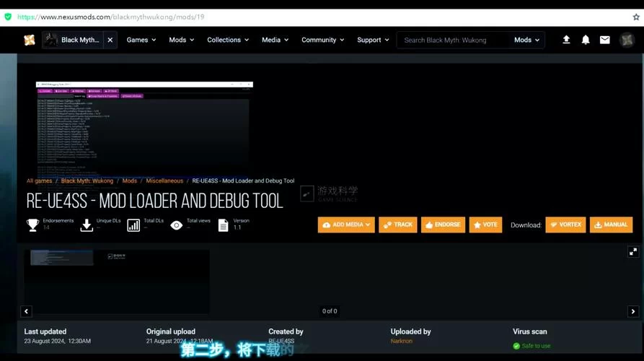
Task: Click the Endorse button
Action: (443, 225)
